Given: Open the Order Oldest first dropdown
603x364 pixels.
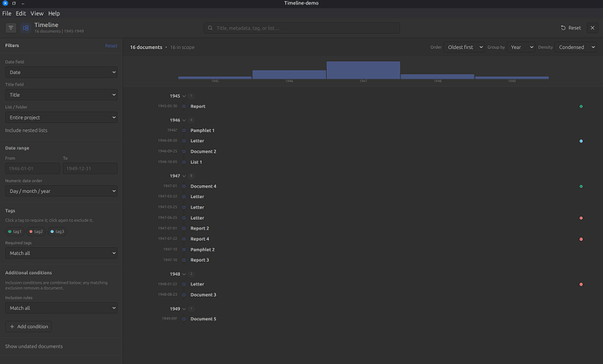Looking at the screenshot, I should click(x=464, y=47).
